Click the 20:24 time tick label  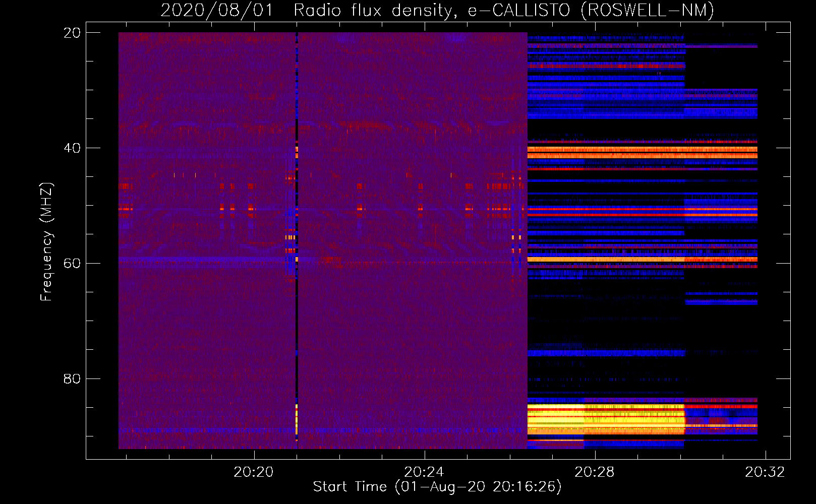[x=424, y=472]
